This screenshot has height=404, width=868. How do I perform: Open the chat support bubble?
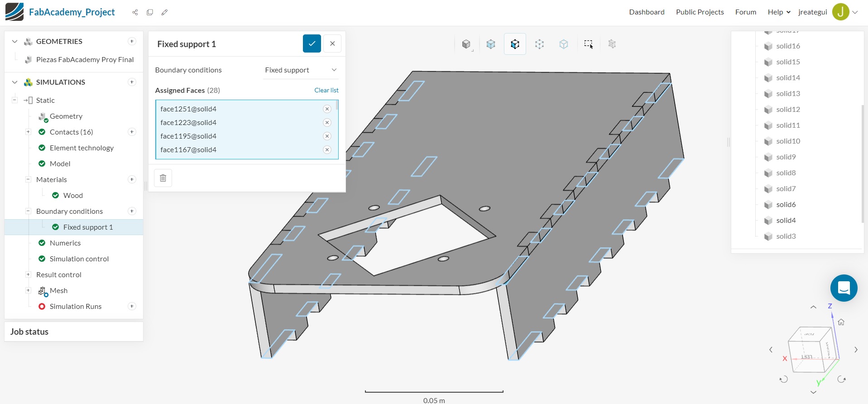844,288
